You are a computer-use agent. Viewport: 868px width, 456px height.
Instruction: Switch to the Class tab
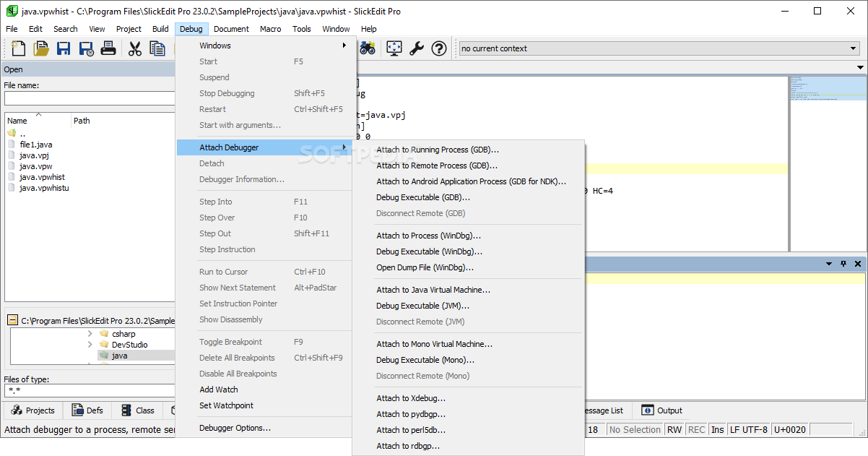[137, 410]
